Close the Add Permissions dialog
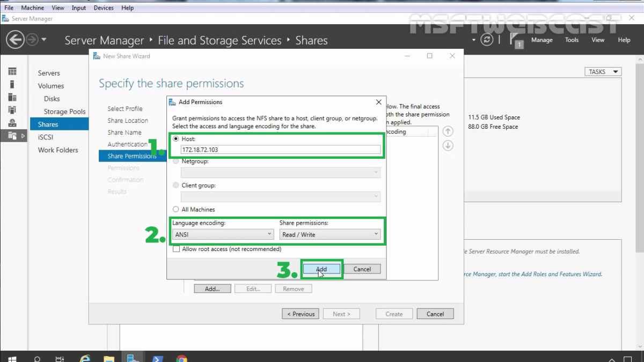644x362 pixels. click(379, 102)
